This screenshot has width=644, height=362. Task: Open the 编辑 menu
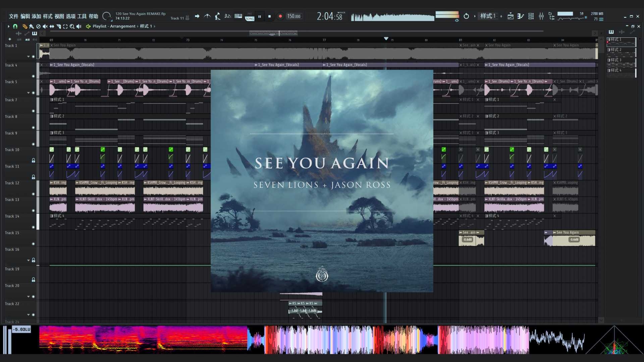point(25,16)
